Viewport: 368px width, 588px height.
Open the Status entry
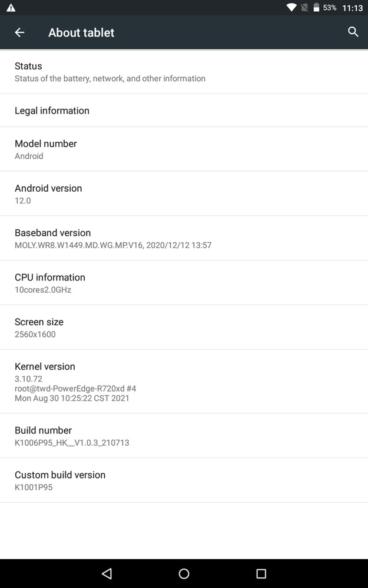pyautogui.click(x=184, y=72)
